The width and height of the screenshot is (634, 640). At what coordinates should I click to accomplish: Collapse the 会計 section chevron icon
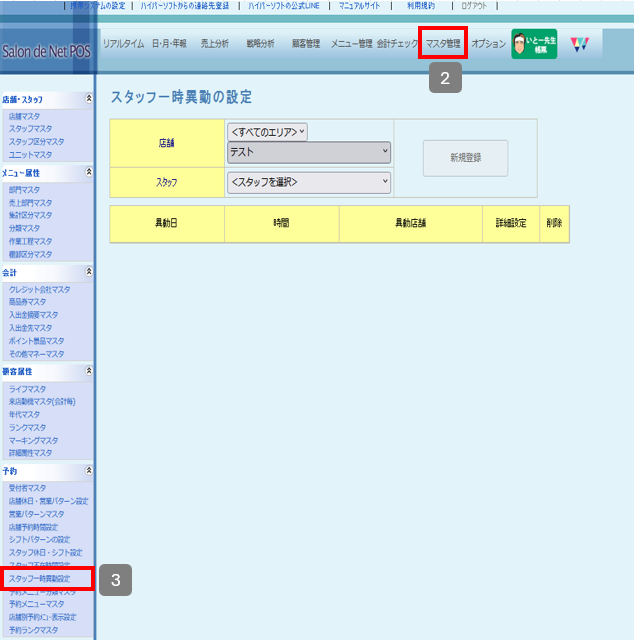tap(90, 272)
